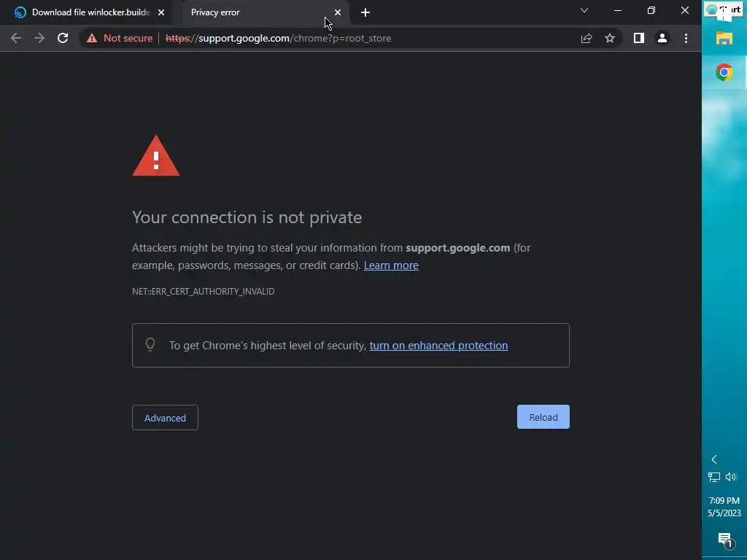The height and width of the screenshot is (560, 747).
Task: Reload the page via toolbar refresh icon
Action: (x=63, y=38)
